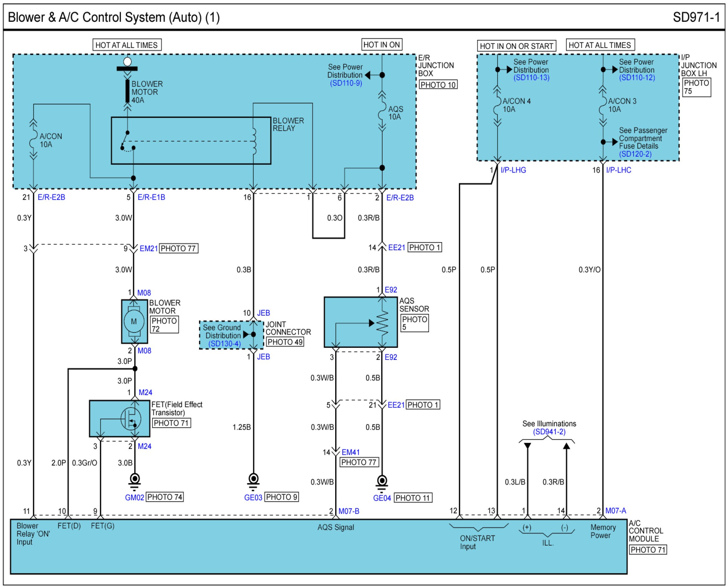Click the A/CON 10A fuse symbol
This screenshot has width=728, height=587.
tap(33, 140)
